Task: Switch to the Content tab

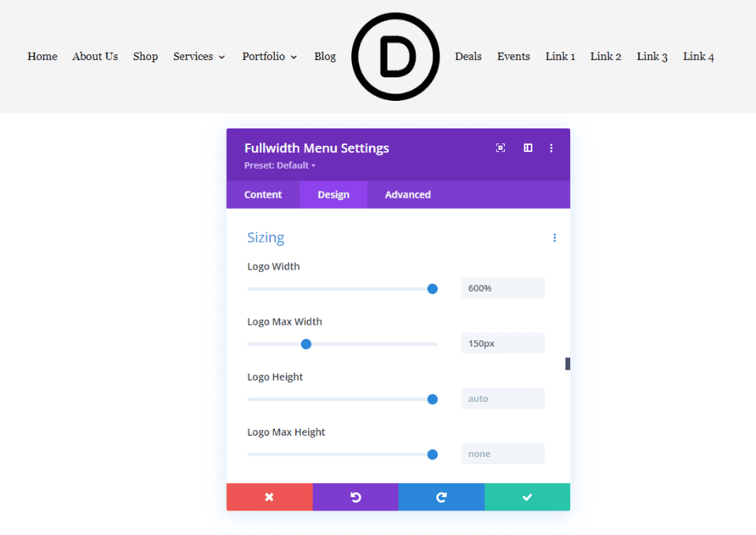Action: pyautogui.click(x=263, y=195)
